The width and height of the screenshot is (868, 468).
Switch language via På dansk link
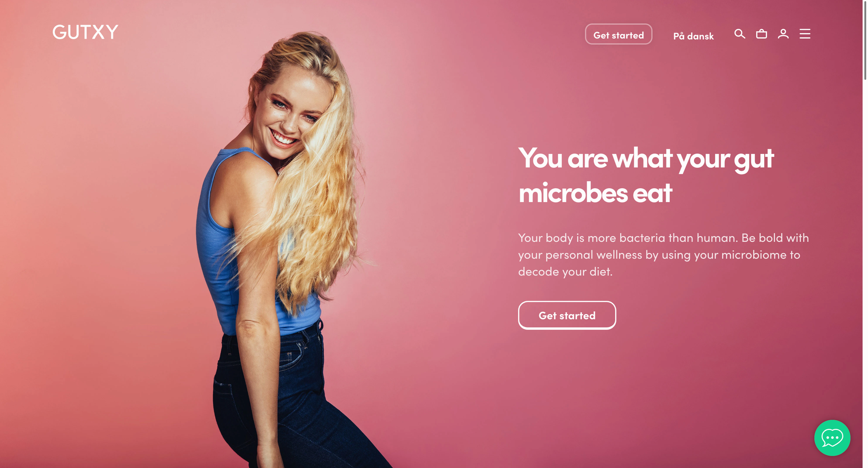click(693, 36)
